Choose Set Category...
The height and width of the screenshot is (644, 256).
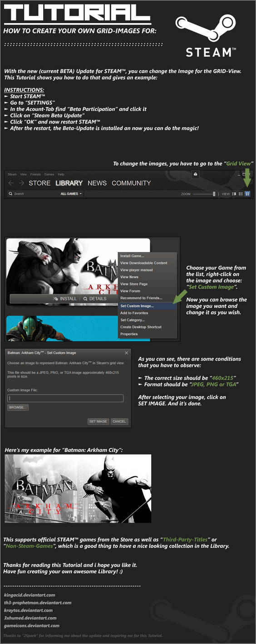pyautogui.click(x=147, y=320)
